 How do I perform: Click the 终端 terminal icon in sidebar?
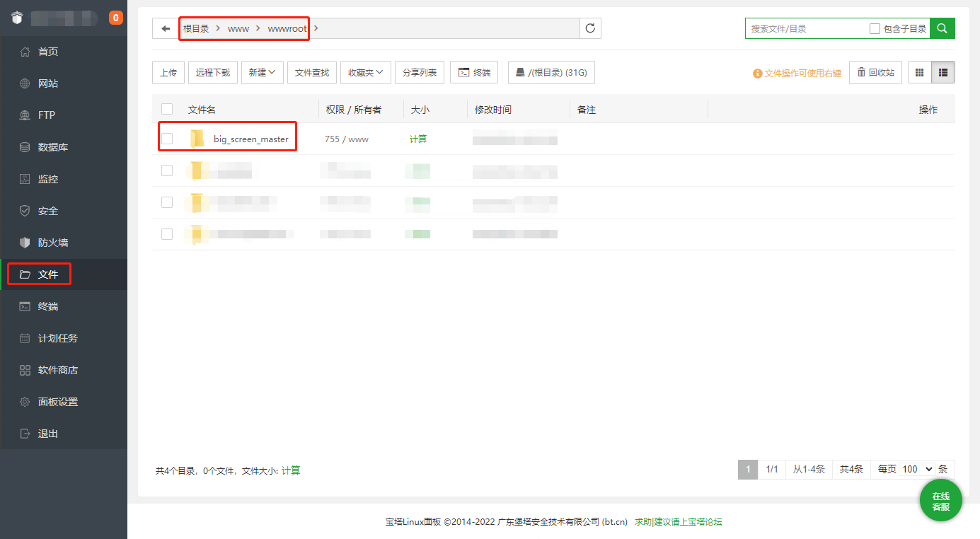25,306
